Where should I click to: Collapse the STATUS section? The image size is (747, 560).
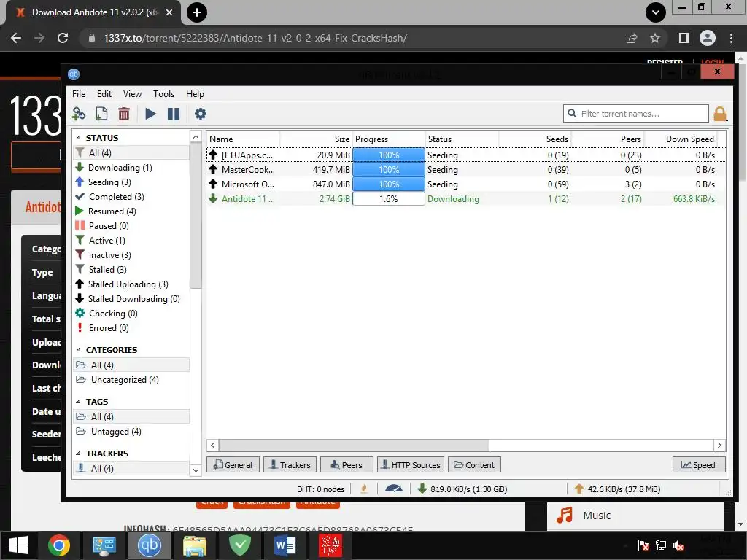79,138
